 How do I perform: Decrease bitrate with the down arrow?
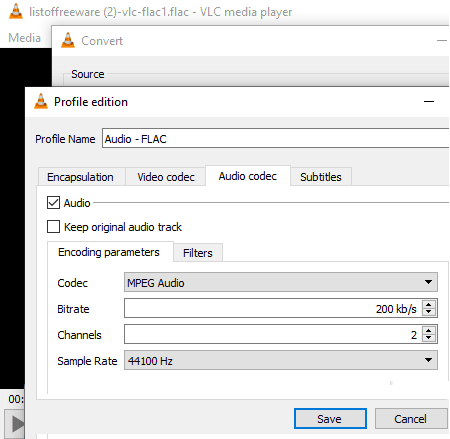[429, 312]
